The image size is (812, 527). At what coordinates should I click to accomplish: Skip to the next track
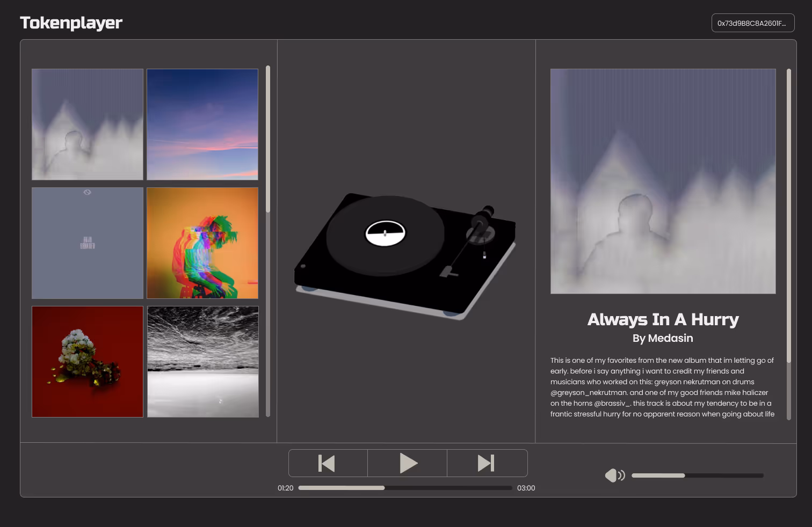pyautogui.click(x=487, y=463)
